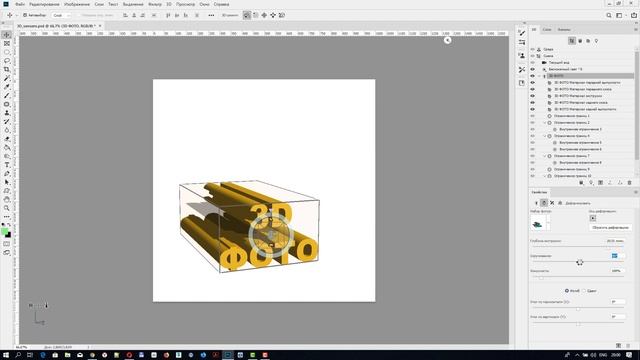The image size is (640, 360).
Task: Select the Eyedropper tool
Action: pyautogui.click(x=7, y=87)
